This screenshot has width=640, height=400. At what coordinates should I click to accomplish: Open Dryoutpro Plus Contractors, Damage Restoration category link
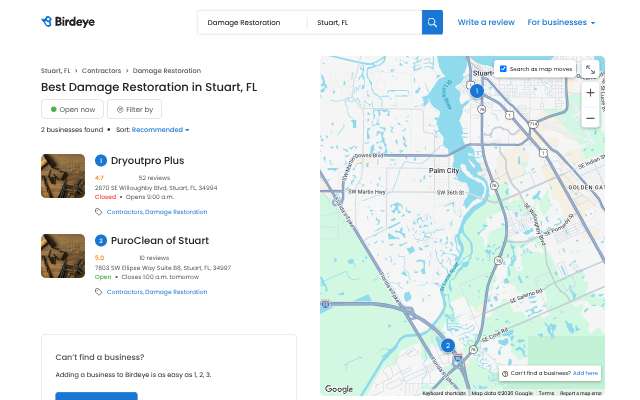click(157, 212)
